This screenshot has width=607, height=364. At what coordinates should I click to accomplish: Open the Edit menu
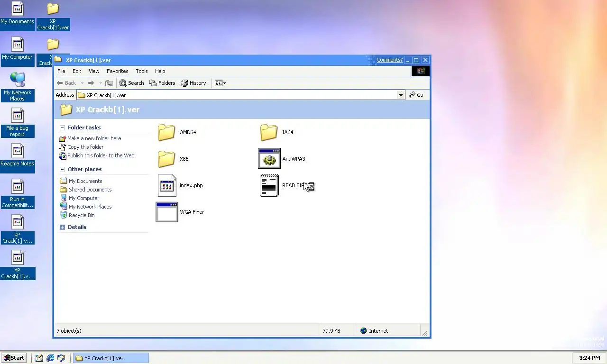[x=77, y=71]
